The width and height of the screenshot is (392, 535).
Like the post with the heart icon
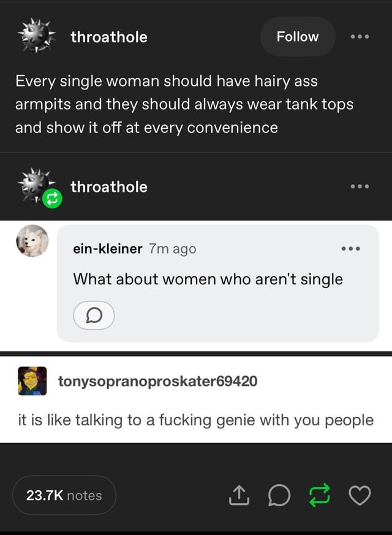click(x=360, y=495)
